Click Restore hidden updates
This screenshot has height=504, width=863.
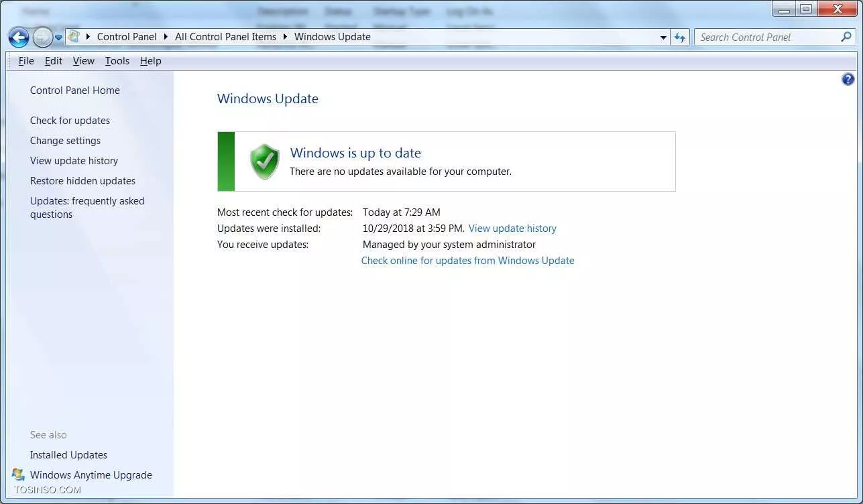click(82, 181)
